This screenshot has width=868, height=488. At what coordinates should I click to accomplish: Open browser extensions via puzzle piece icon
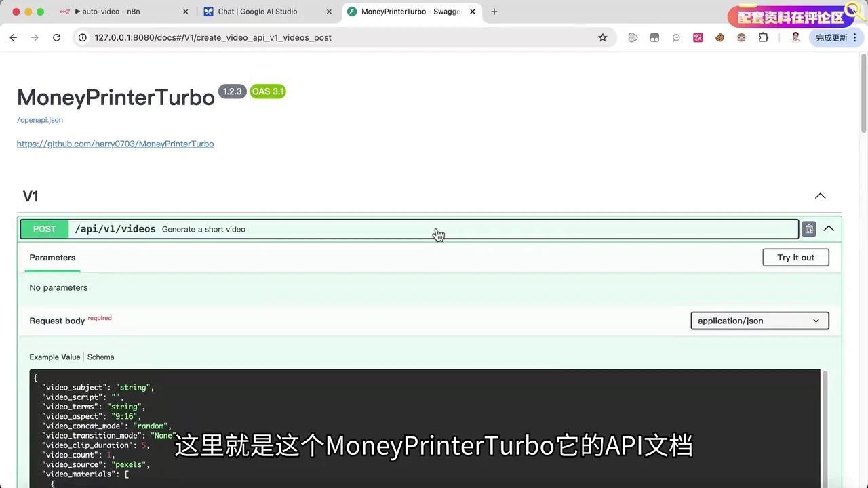pos(764,37)
